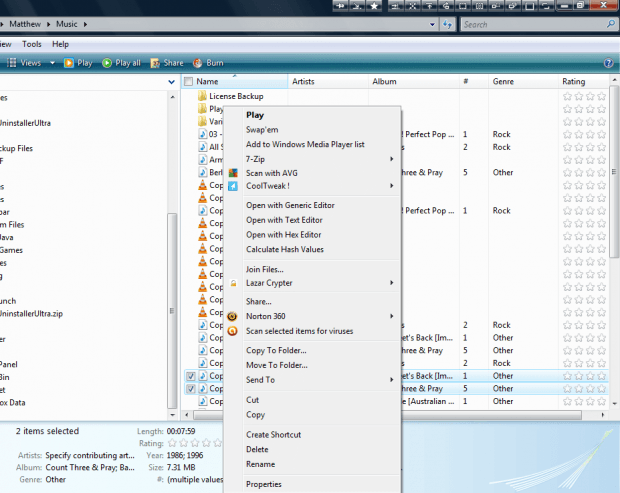Viewport: 620px width, 493px height.
Task: Click the magnifier icon in Search box
Action: pos(611,24)
